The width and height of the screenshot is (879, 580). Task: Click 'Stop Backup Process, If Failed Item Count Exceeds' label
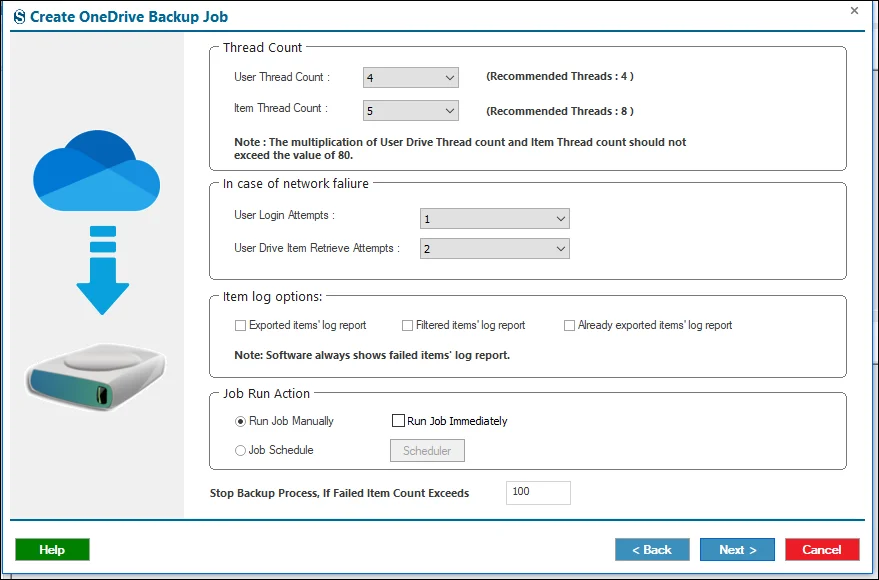point(340,493)
